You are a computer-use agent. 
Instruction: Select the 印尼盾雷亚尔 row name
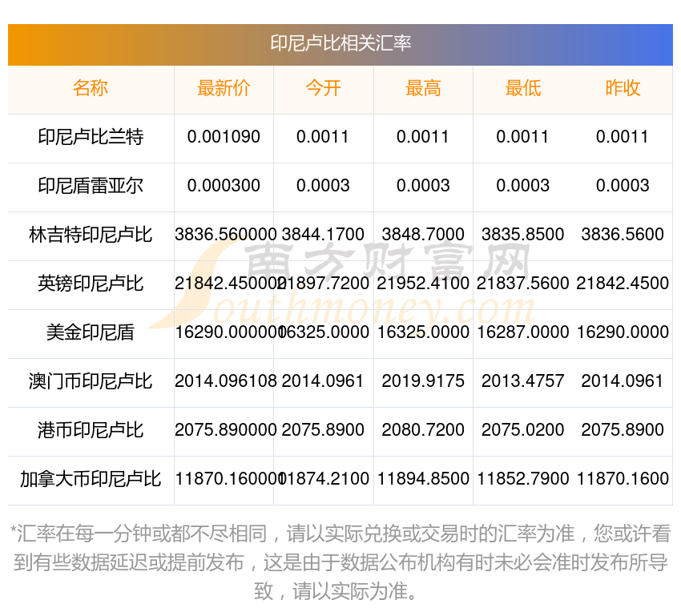pyautogui.click(x=91, y=186)
